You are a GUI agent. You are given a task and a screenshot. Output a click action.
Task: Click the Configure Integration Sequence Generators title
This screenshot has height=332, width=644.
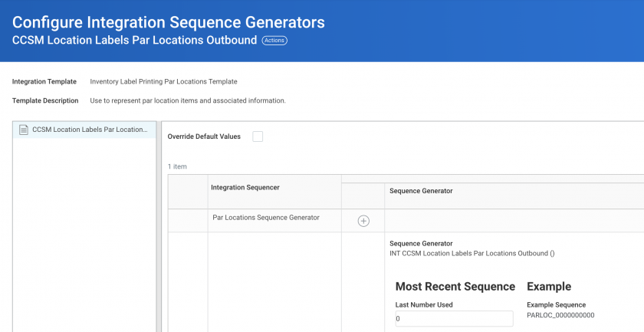(169, 22)
